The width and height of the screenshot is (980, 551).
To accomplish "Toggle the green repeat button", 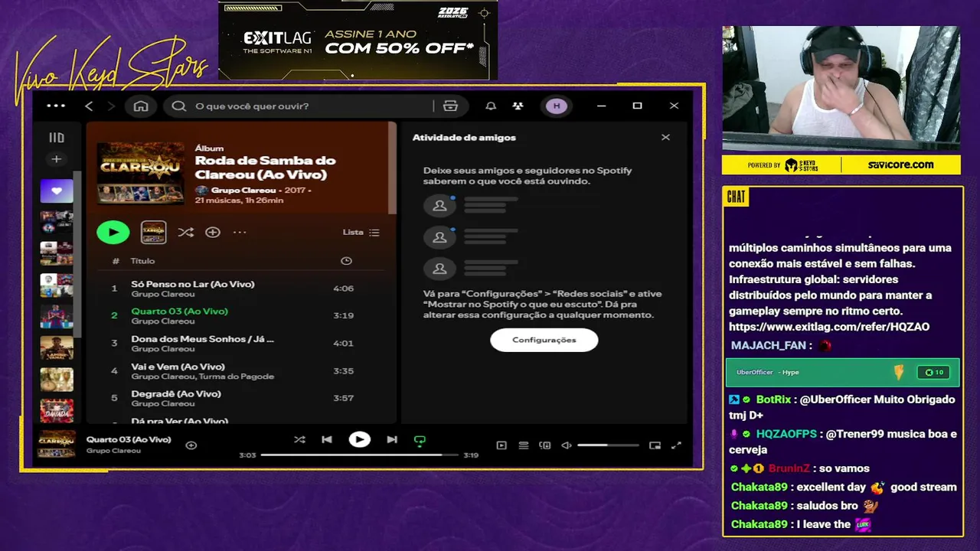I will [x=420, y=440].
